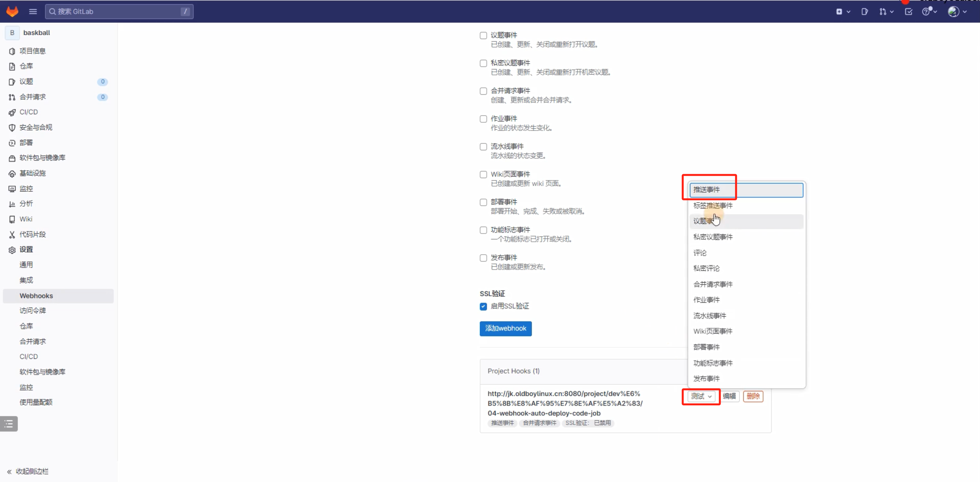Click the 添加webhook button
The image size is (980, 482).
505,328
